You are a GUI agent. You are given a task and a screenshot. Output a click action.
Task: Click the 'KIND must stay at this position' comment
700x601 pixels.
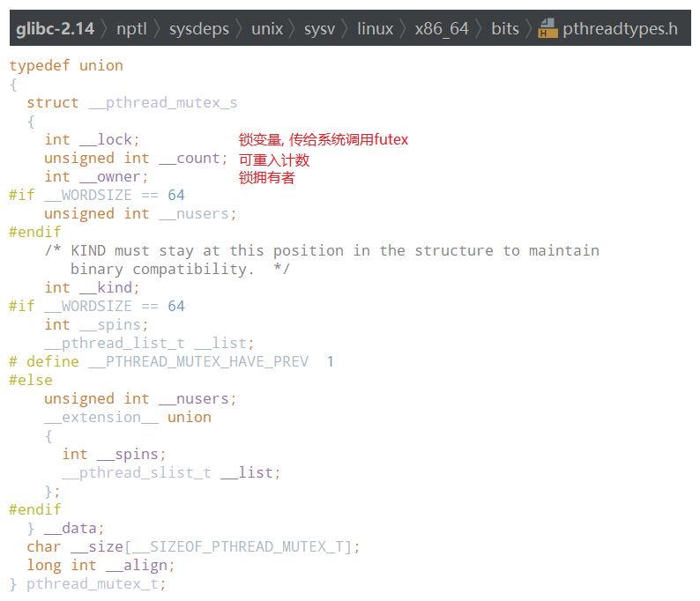(x=322, y=260)
